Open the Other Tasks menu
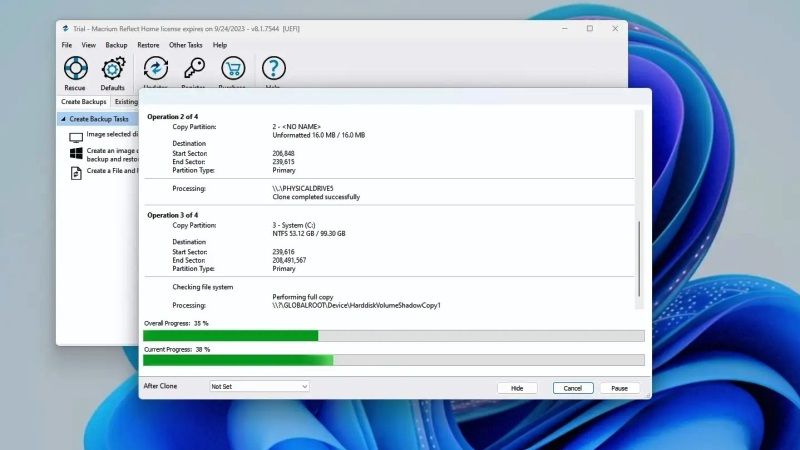The width and height of the screenshot is (800, 450). pos(186,45)
